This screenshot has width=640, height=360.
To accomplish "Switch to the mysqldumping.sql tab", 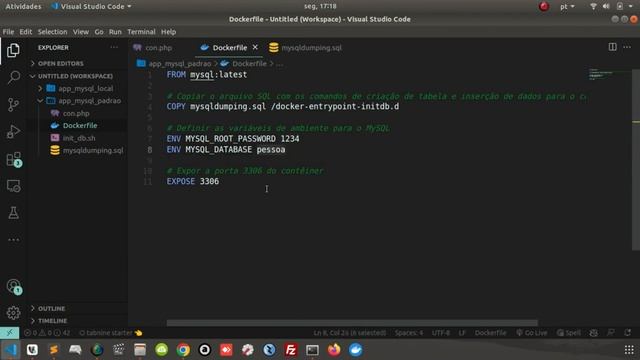I will pyautogui.click(x=311, y=47).
